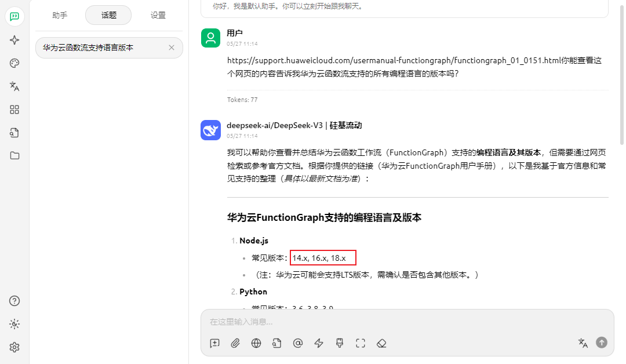Click the paperclip attach file icon
Screen dimensions: 626x364
coord(235,343)
